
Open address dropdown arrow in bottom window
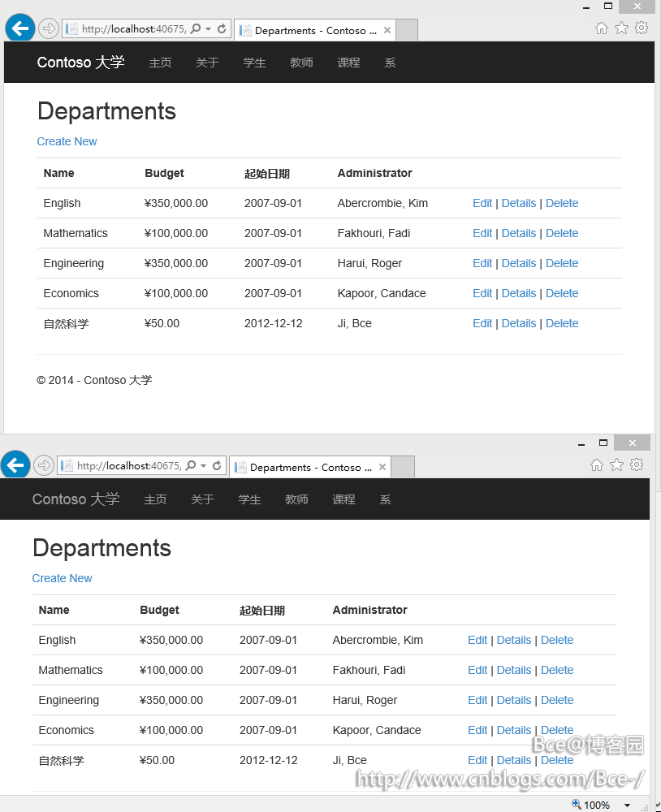(x=204, y=465)
